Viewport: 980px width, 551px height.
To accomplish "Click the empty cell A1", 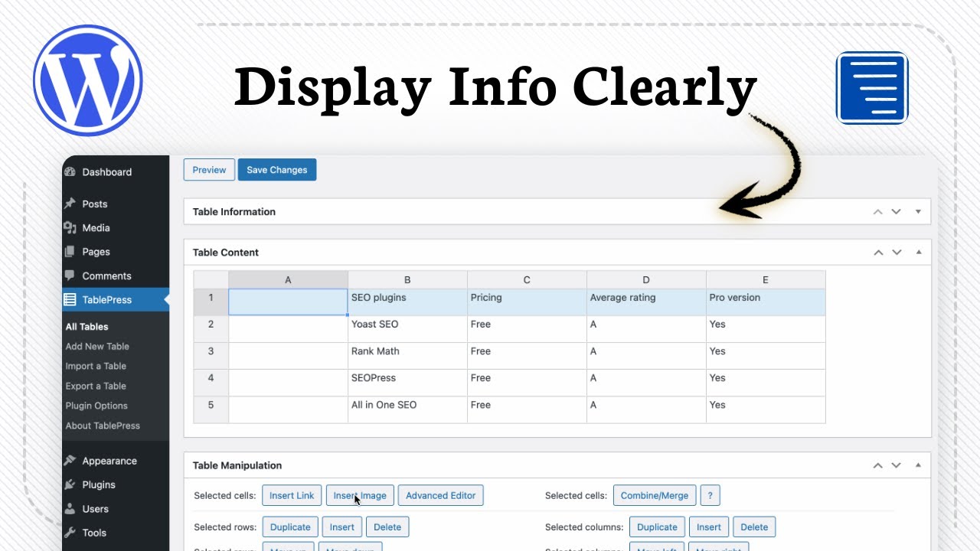I will 288,302.
